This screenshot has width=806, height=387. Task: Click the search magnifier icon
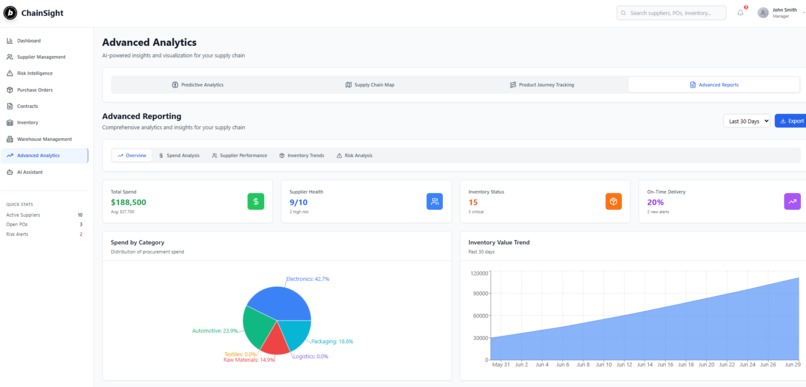(624, 13)
